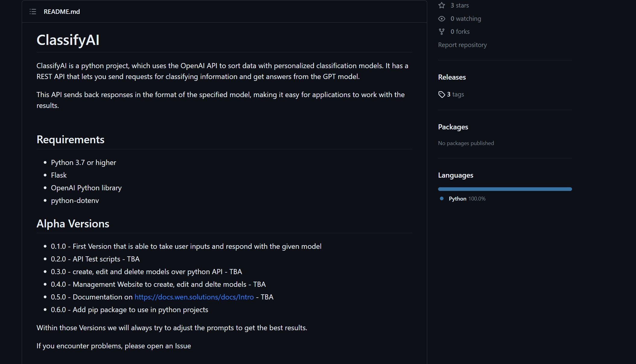Open the Releases heading link

(452, 77)
